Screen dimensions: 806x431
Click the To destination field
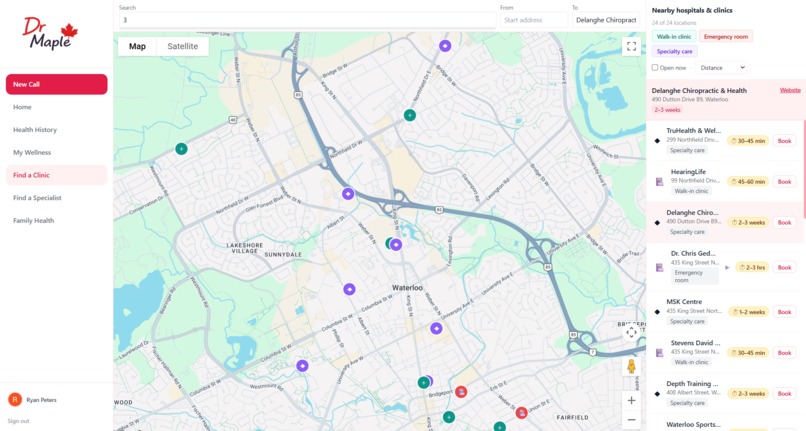point(606,20)
